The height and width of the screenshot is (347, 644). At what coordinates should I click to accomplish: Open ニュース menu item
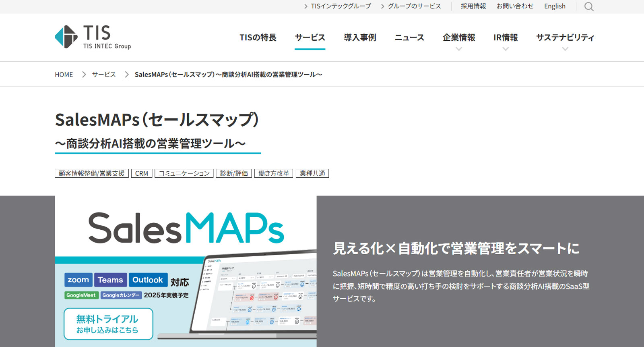coord(409,37)
